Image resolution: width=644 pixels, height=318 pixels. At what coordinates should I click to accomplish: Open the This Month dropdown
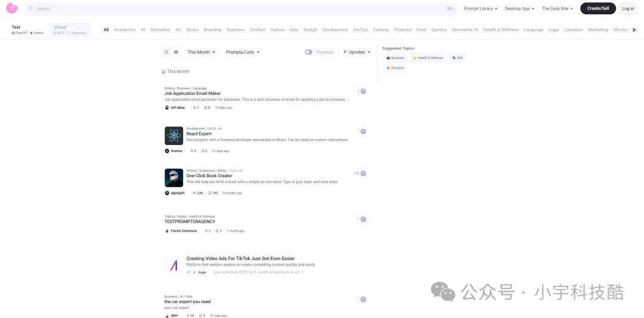point(201,53)
